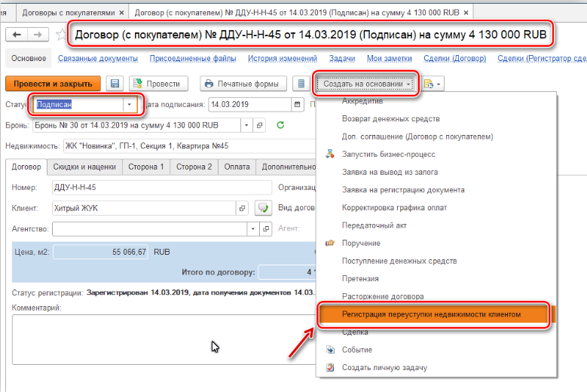Click the Печатные формы button
587x392 pixels.
241,84
